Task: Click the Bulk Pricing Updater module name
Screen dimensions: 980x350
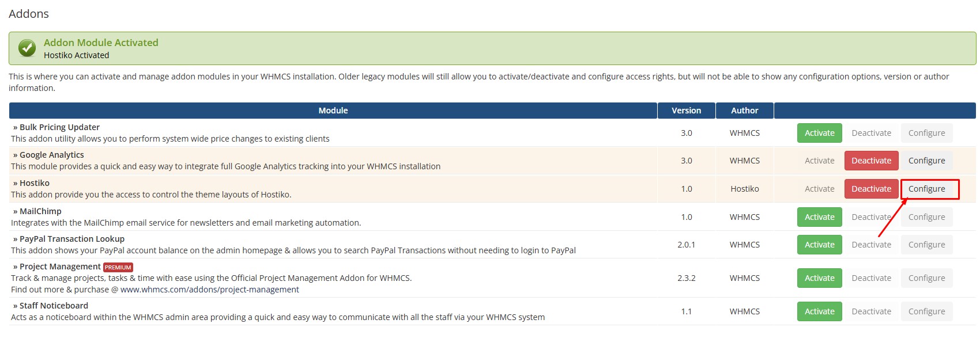Action: (x=59, y=127)
